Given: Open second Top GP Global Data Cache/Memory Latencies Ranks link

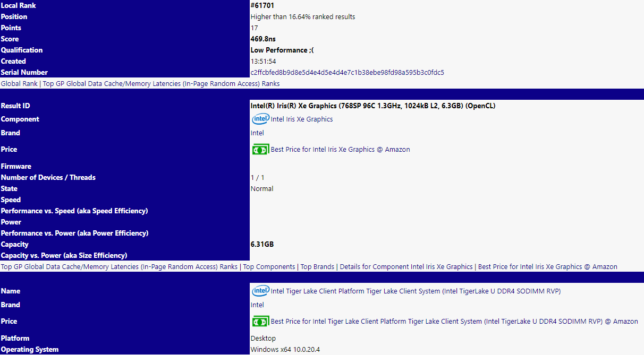Looking at the screenshot, I should tap(119, 267).
